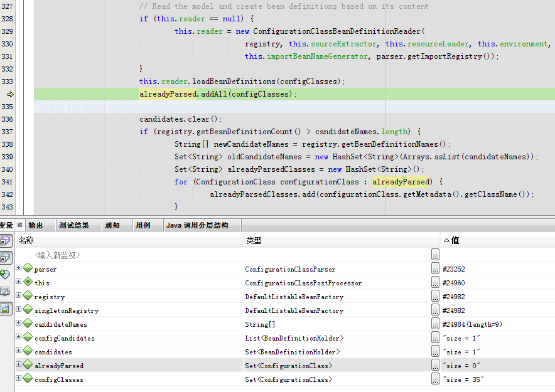Open value editor button for candidateNames row
This screenshot has width=555, height=392.
[435, 323]
